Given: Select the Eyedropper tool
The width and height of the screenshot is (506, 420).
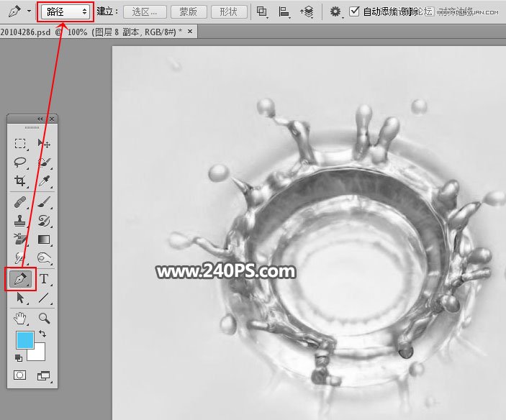Looking at the screenshot, I should click(x=44, y=181).
